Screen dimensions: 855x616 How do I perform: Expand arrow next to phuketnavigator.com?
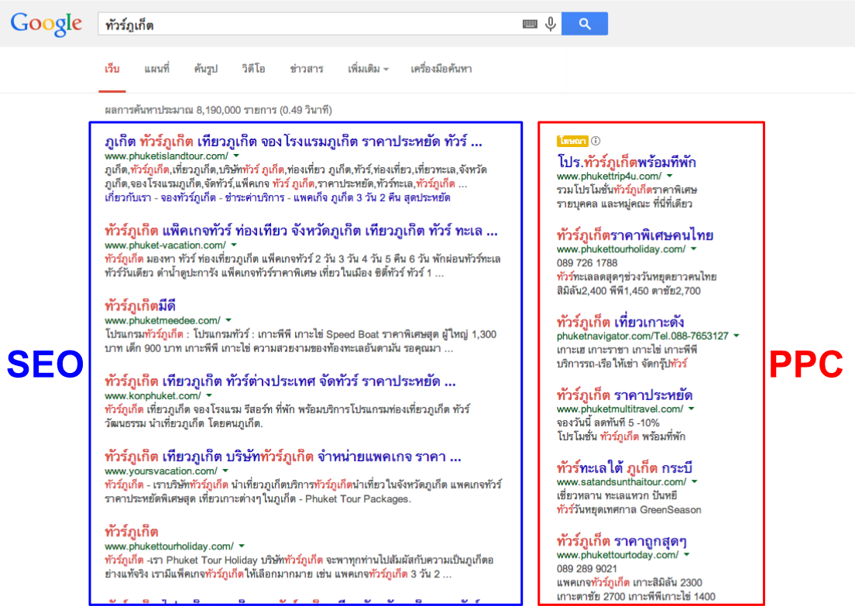click(737, 336)
